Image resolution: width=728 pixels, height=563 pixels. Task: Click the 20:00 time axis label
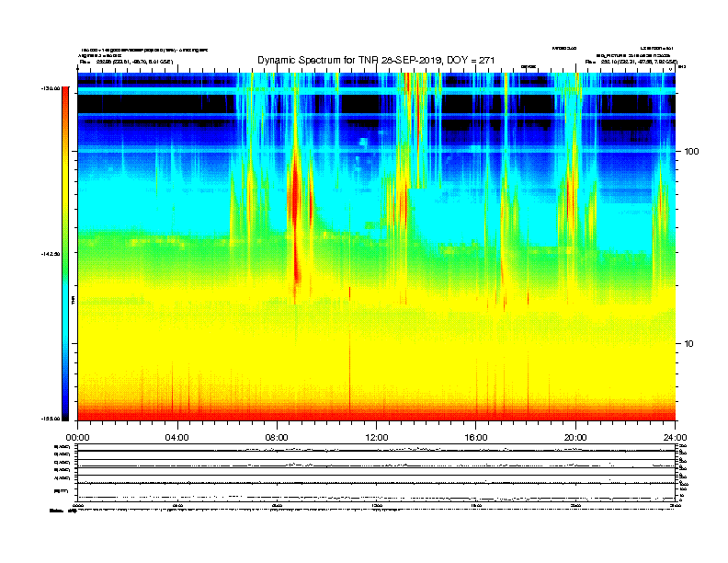click(575, 438)
